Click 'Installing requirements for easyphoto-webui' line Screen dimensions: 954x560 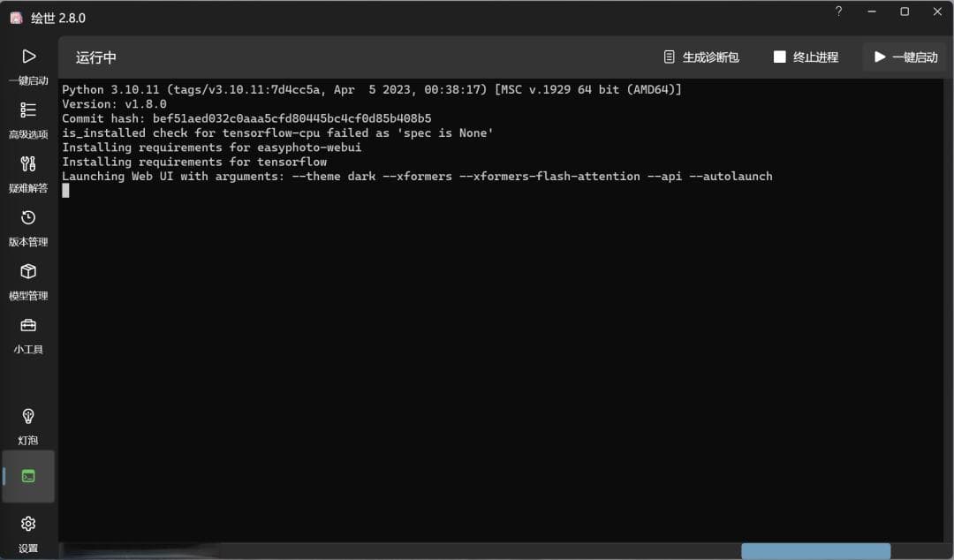pos(212,148)
